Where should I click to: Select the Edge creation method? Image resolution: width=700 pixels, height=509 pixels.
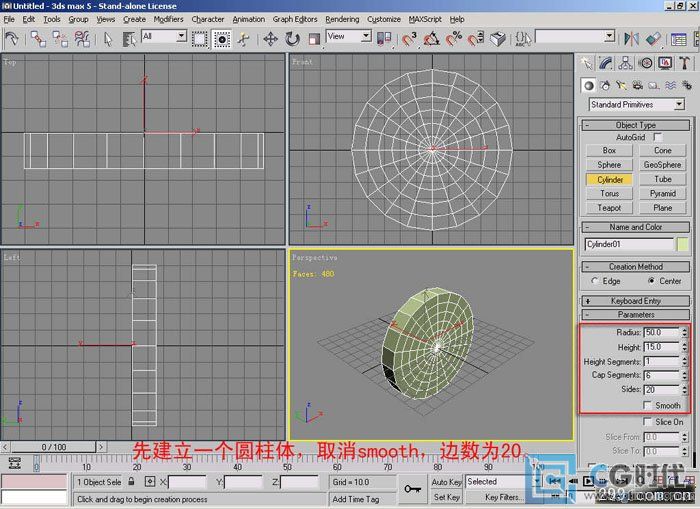click(x=595, y=281)
